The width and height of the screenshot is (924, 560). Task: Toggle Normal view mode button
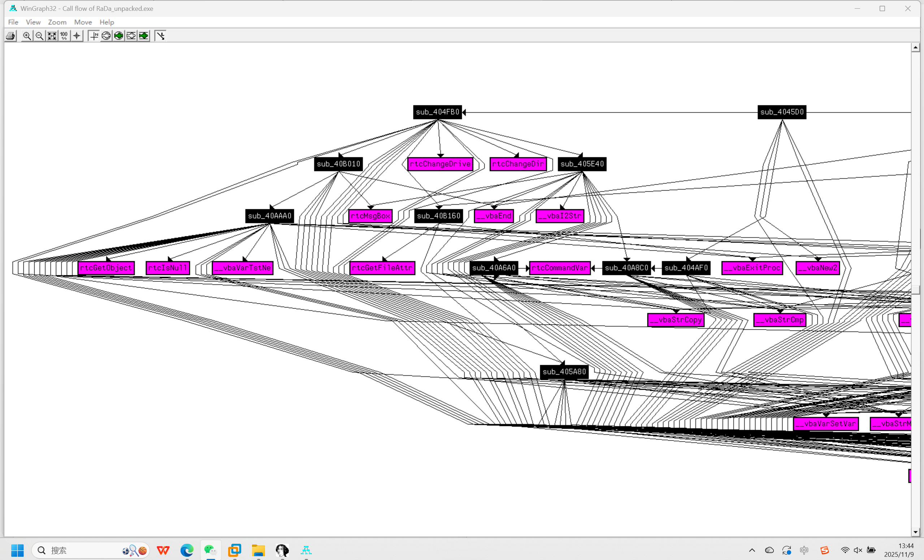tap(94, 36)
